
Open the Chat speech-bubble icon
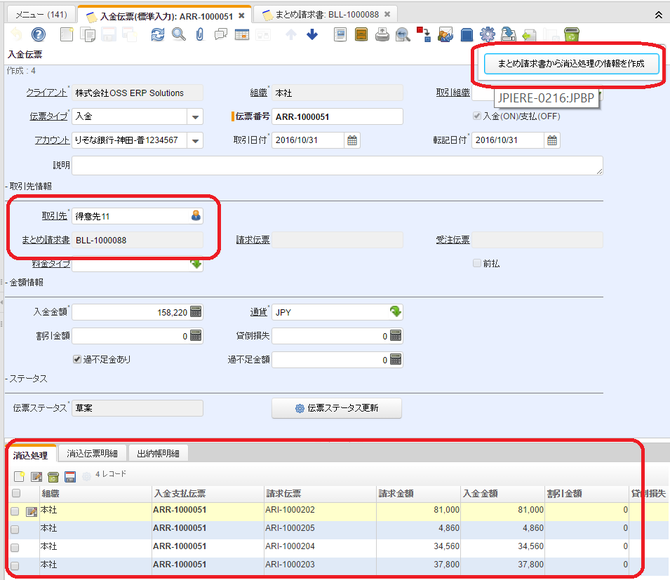coord(220,35)
